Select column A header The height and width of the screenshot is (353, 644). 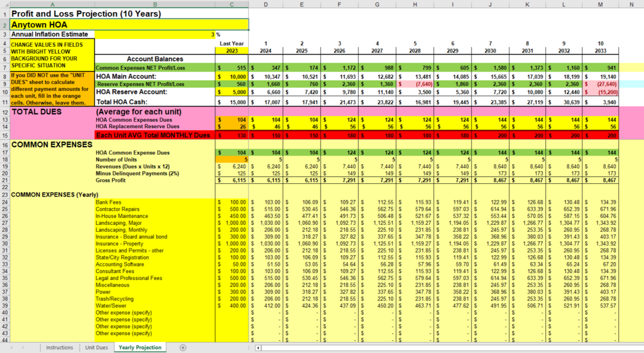(x=52, y=4)
